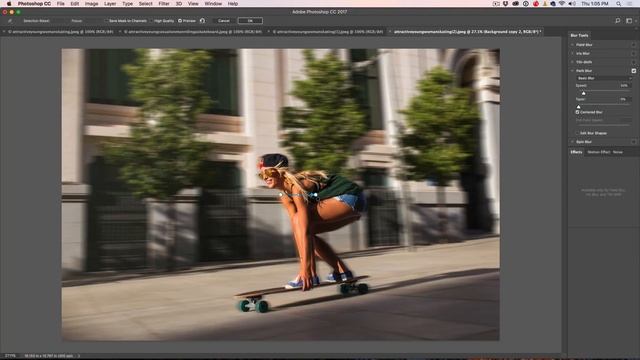Select the active Background copy 2 tab
Image resolution: width=640 pixels, height=360 pixels.
(x=466, y=31)
